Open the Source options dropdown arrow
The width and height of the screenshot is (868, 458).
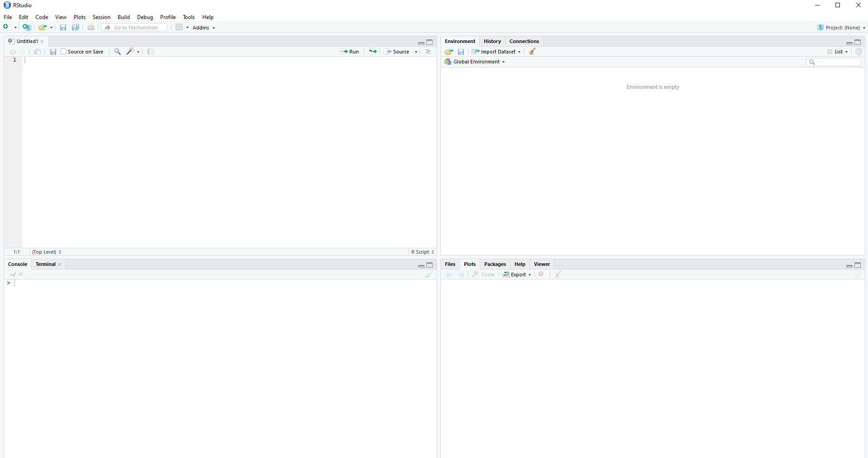416,52
